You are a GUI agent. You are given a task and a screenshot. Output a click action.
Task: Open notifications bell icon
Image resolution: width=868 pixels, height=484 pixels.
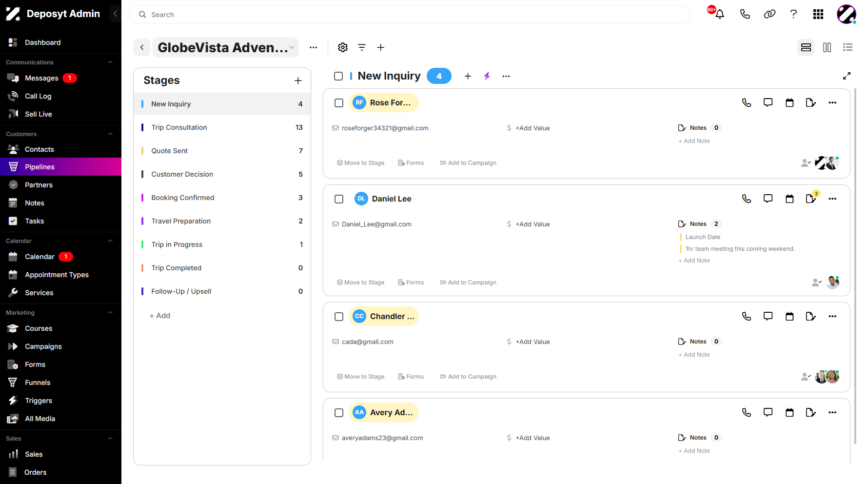[x=719, y=14]
